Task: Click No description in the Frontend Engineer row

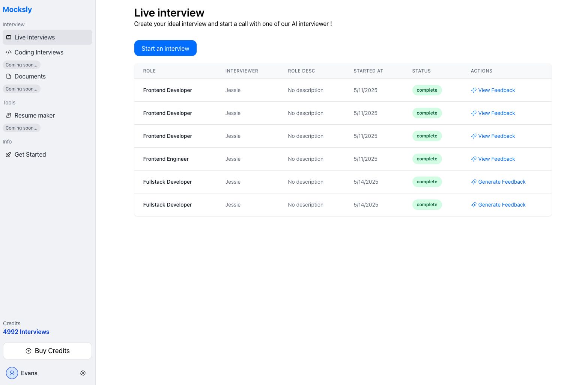Action: tap(306, 159)
